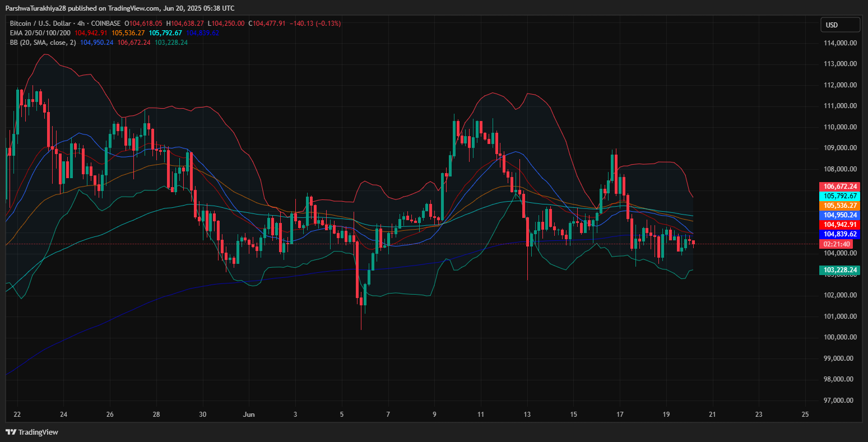Click the close value C104,477.91 in legend
This screenshot has height=442, width=868.
270,24
